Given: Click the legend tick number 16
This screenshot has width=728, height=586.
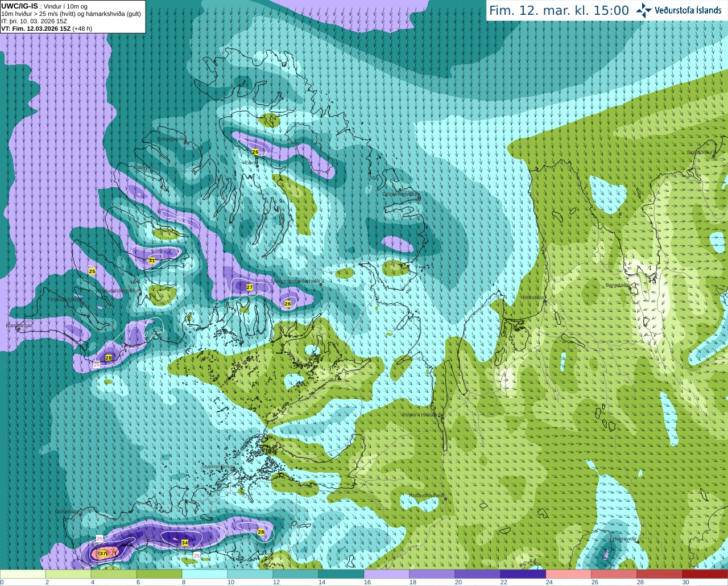Looking at the screenshot, I should click(367, 582).
